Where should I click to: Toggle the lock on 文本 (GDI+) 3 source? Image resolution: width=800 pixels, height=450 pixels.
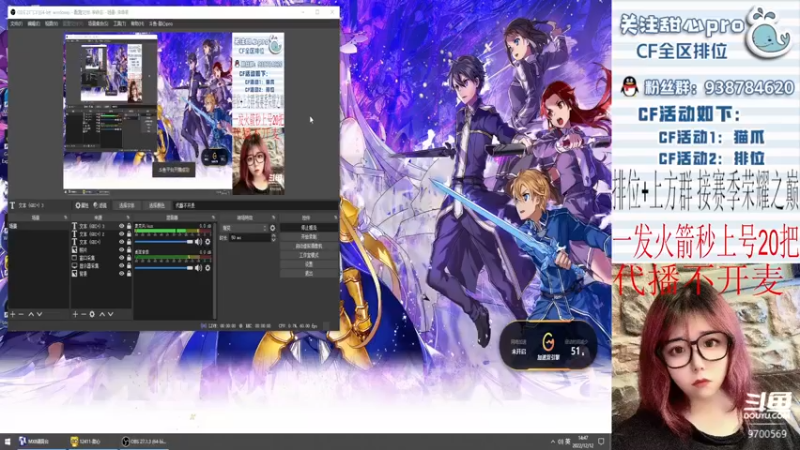click(x=129, y=226)
